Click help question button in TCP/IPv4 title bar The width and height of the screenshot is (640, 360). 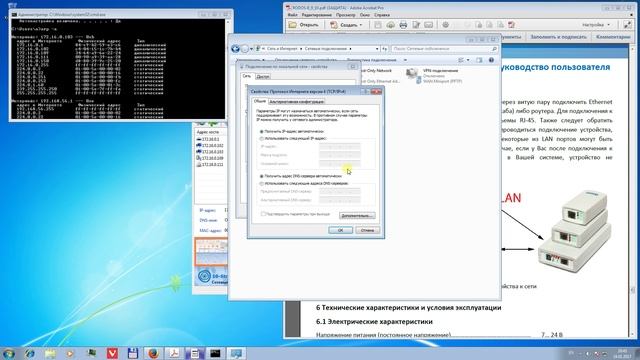[365, 91]
